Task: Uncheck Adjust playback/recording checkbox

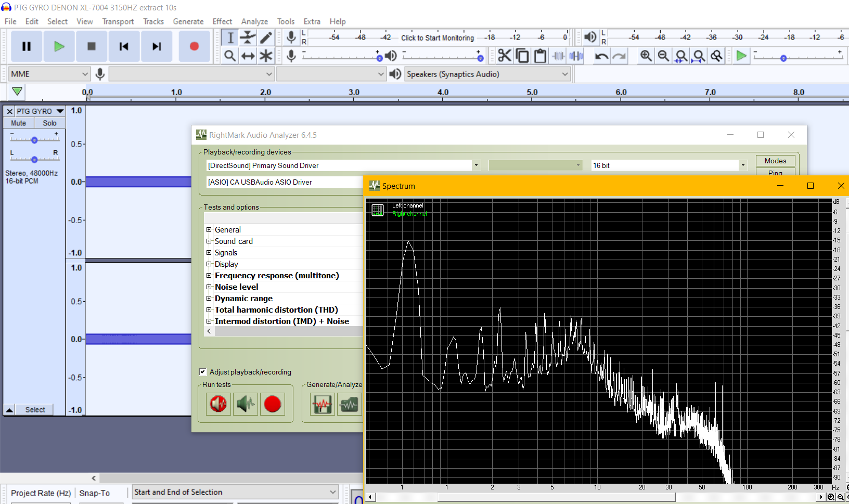Action: click(203, 372)
